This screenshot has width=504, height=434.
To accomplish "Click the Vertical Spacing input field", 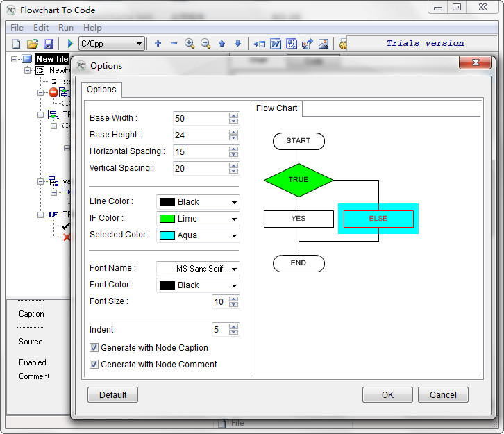I will tap(201, 169).
